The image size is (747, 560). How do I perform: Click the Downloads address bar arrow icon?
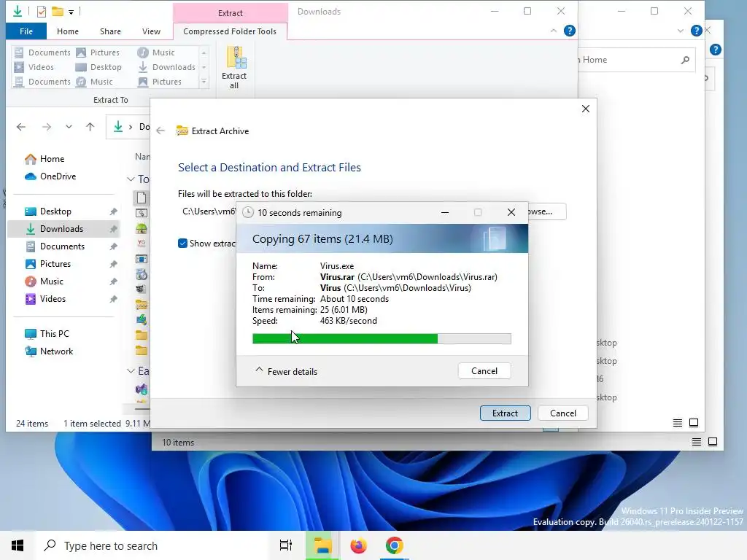pyautogui.click(x=118, y=127)
